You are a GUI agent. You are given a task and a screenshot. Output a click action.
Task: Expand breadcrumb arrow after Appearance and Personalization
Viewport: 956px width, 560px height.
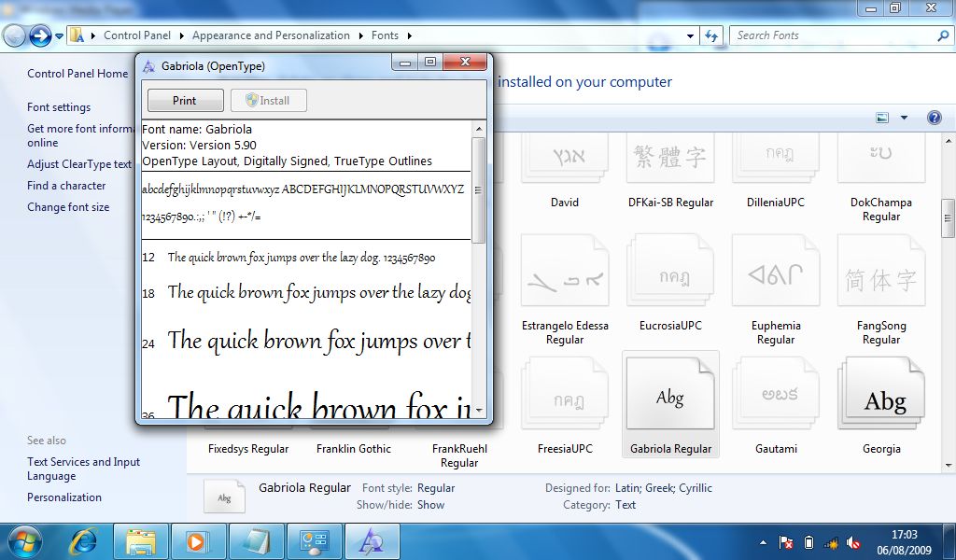pyautogui.click(x=361, y=36)
